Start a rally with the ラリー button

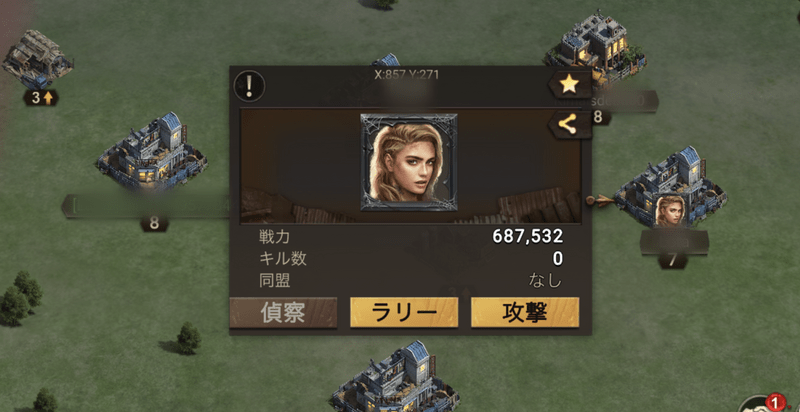pyautogui.click(x=404, y=313)
